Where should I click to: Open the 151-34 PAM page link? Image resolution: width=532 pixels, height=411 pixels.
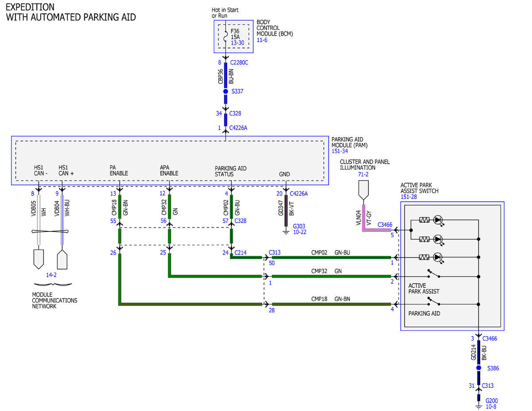[340, 151]
